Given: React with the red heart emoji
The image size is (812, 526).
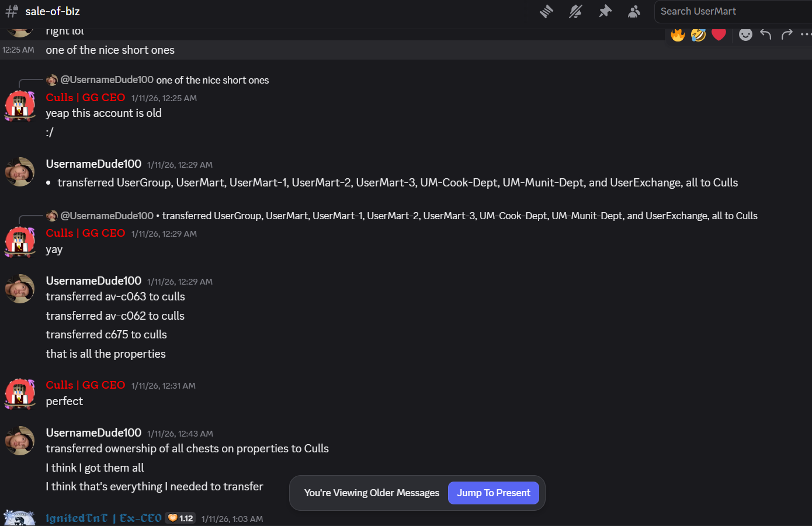Looking at the screenshot, I should [x=719, y=34].
